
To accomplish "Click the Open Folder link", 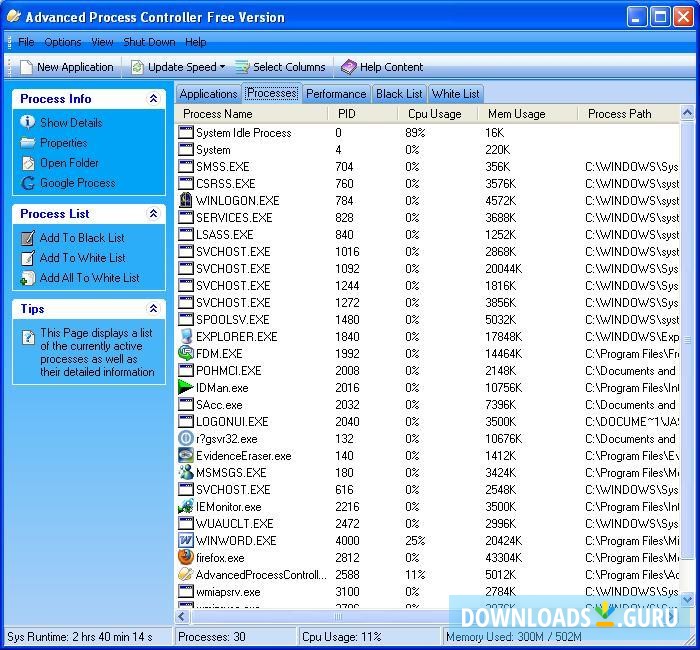I will 69,163.
